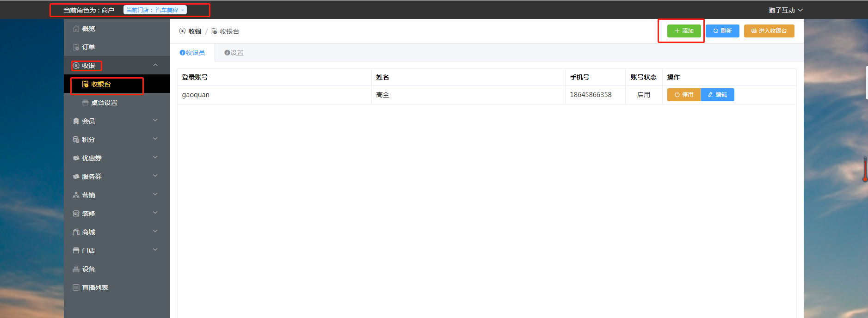Open the 设备 menu item
The height and width of the screenshot is (318, 868).
117,269
